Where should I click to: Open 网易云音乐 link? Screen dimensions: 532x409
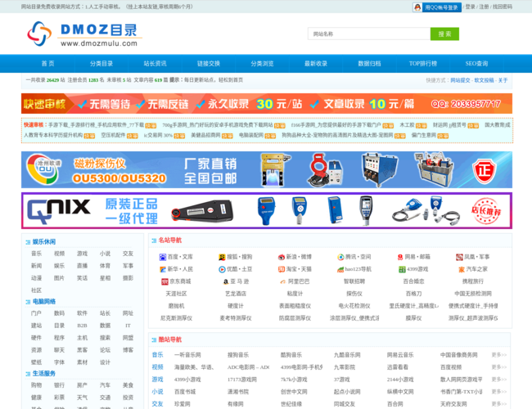400,355
